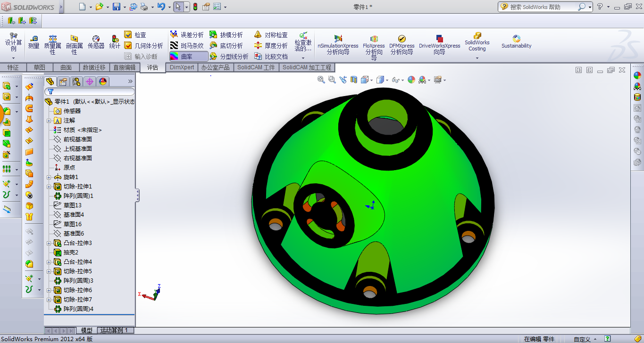Switch to the 直接编辑 tab

pos(125,67)
